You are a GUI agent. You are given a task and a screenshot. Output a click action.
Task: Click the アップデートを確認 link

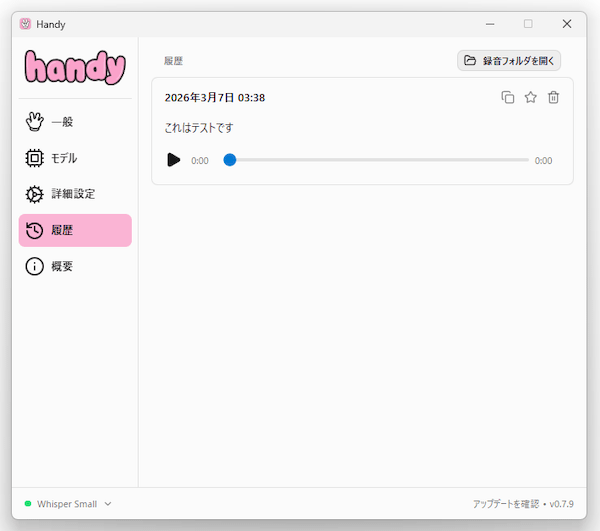pos(505,504)
